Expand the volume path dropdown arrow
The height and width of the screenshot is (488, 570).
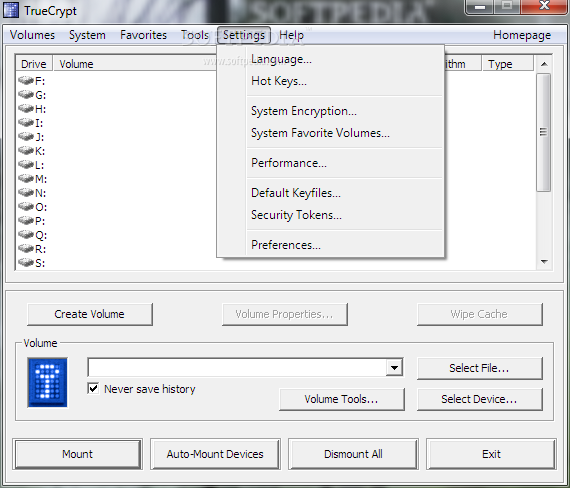(394, 368)
